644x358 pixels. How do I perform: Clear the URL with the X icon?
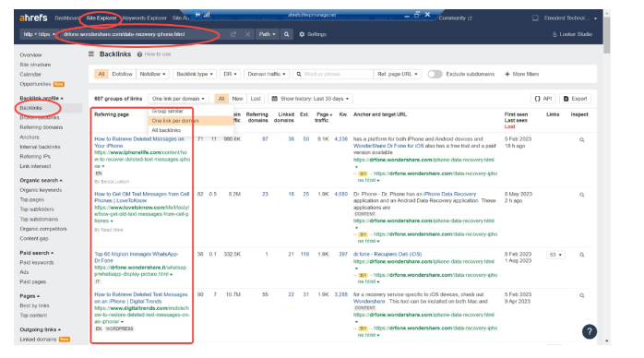click(x=247, y=34)
